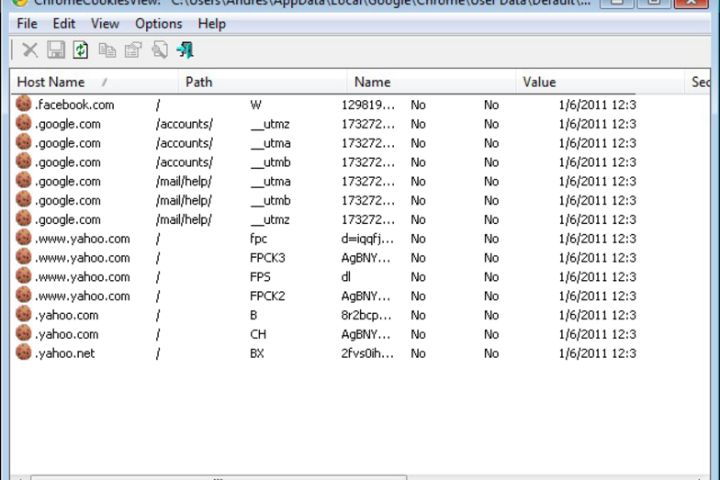Click the cookie icon for .yahoo.net
The height and width of the screenshot is (480, 720).
[x=24, y=352]
